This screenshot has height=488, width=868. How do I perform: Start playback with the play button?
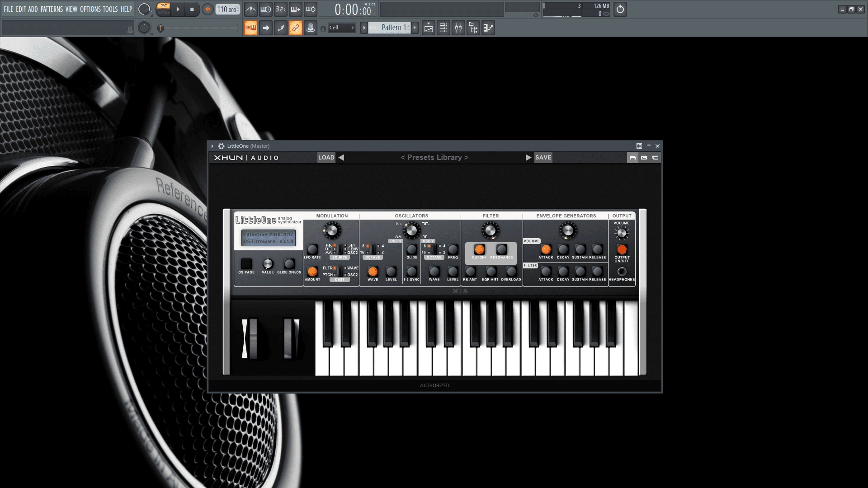click(x=178, y=9)
